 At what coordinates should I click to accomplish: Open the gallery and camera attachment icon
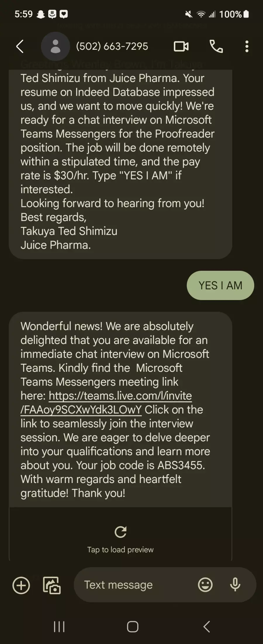[52, 585]
